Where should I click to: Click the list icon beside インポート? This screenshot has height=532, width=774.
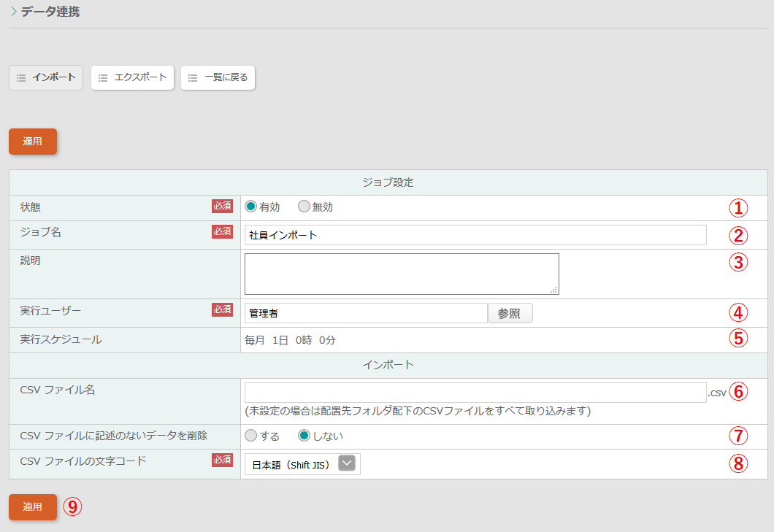coord(21,78)
